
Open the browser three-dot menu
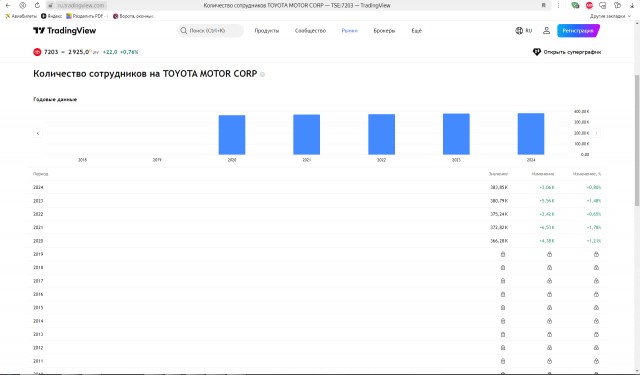tap(558, 5)
